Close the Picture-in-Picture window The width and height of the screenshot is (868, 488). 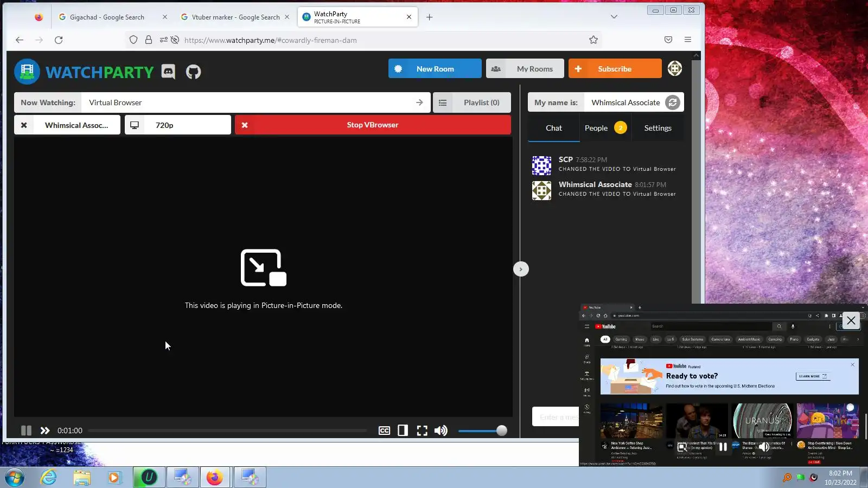coord(851,320)
